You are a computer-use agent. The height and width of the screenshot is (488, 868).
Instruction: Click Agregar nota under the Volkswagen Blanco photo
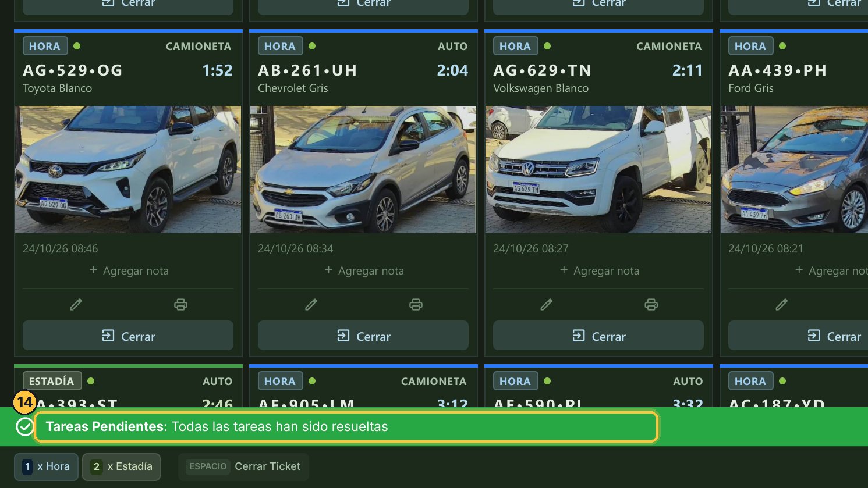click(600, 270)
